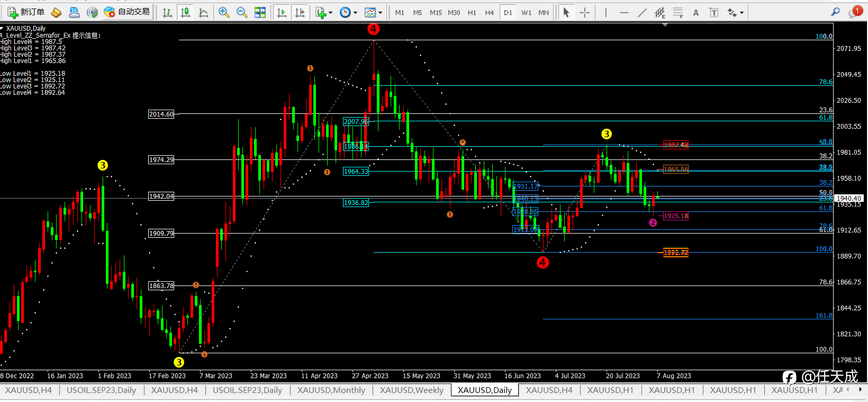This screenshot has width=868, height=402.
Task: Open the virtual hosting cloud icon
Action: coord(74,12)
